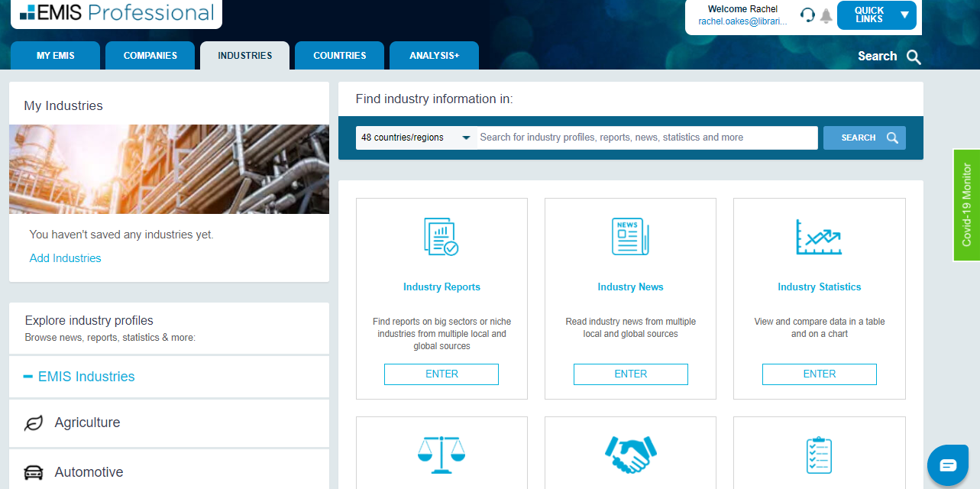The width and height of the screenshot is (980, 489).
Task: Click the Agriculture leaf icon
Action: point(34,423)
